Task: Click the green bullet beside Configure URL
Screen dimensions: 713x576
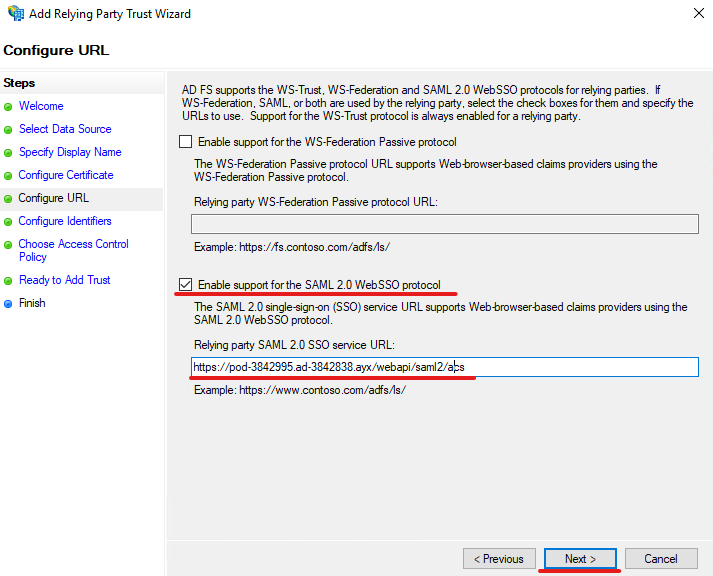Action: tap(8, 199)
